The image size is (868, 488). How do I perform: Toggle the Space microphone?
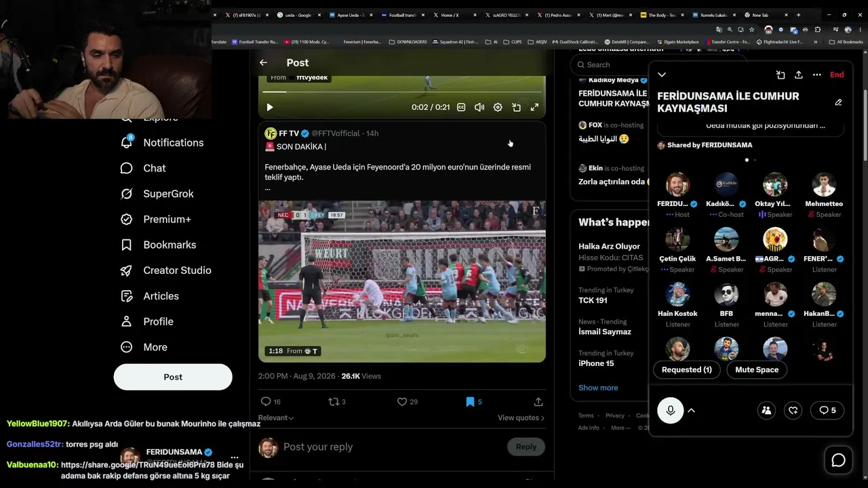tap(671, 410)
